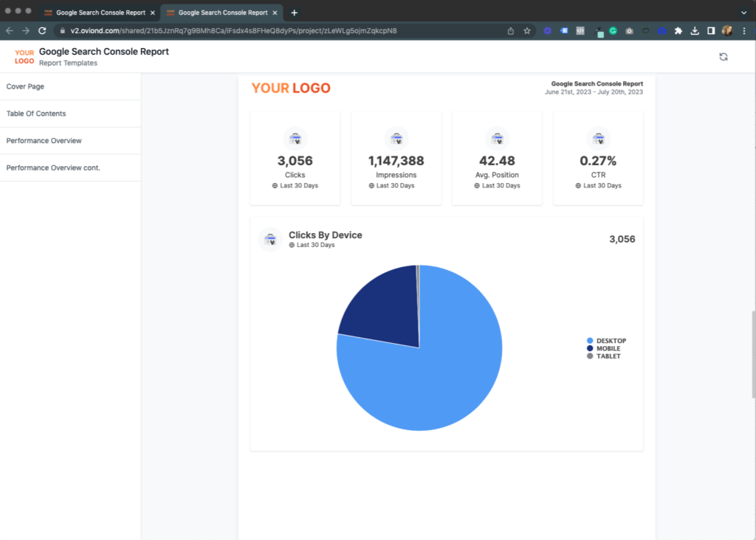Toggle TABLET legend color swatch
This screenshot has width=756, height=540.
[x=590, y=356]
